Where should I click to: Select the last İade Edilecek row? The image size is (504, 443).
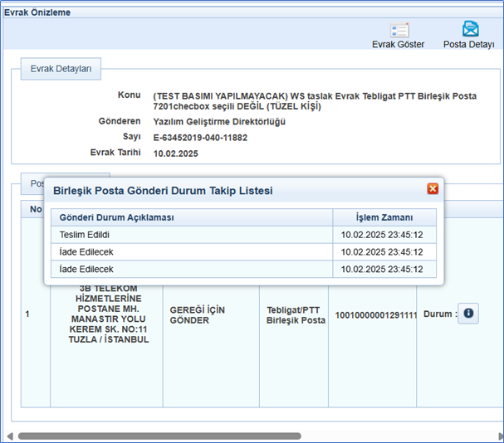tap(86, 270)
